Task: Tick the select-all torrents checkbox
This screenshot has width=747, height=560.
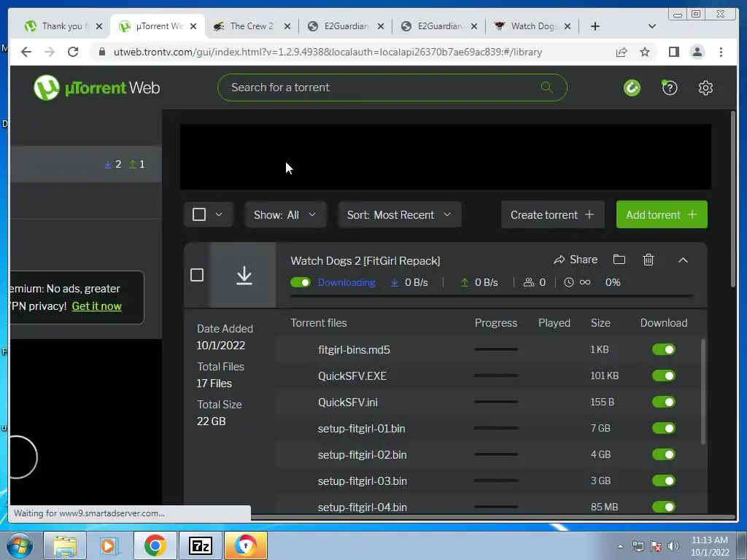Action: coord(199,214)
